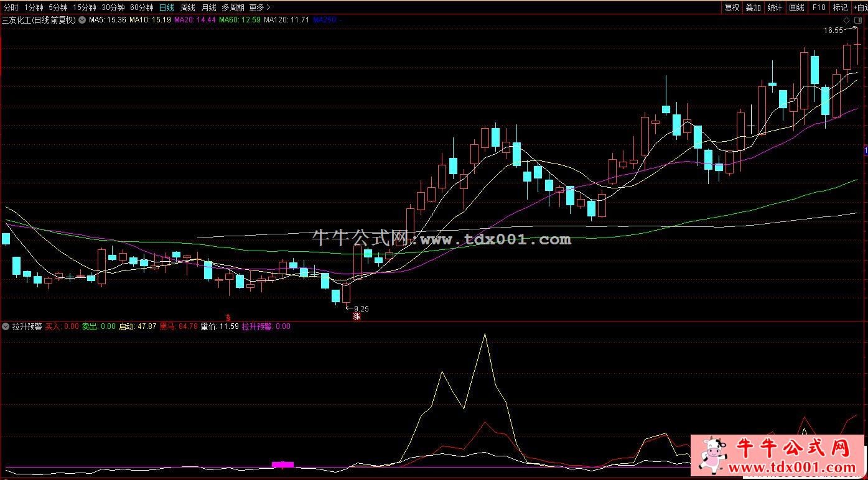
Task: Open F10 company information
Action: [x=819, y=7]
